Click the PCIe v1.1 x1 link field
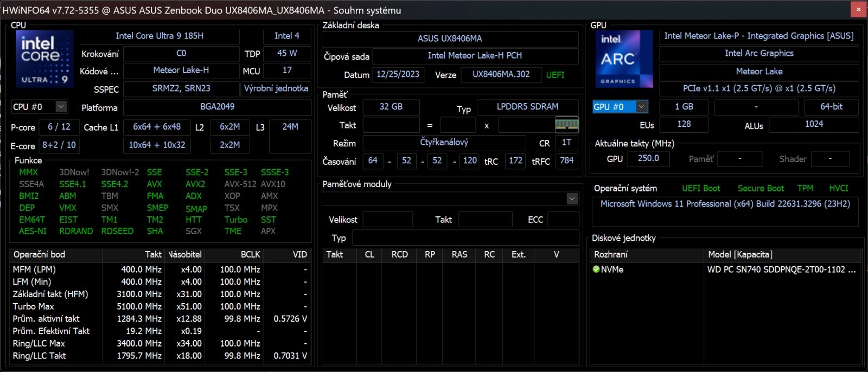 pyautogui.click(x=759, y=88)
